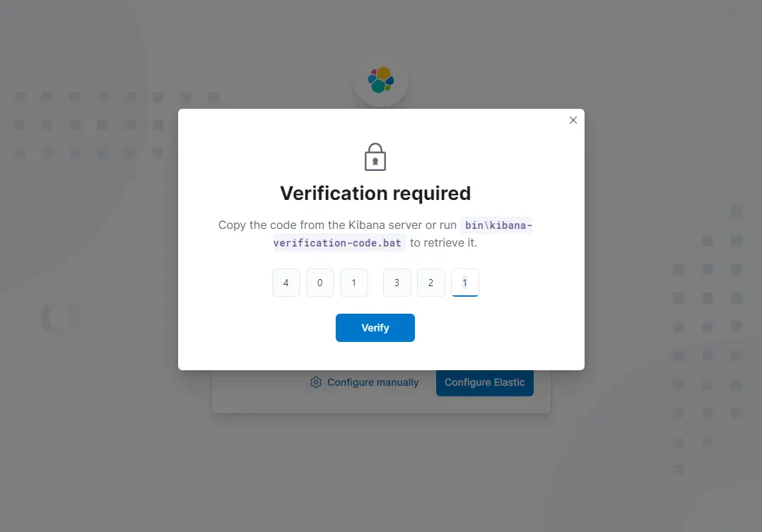The height and width of the screenshot is (532, 762).
Task: Select the digit box containing 3
Action: pos(397,282)
